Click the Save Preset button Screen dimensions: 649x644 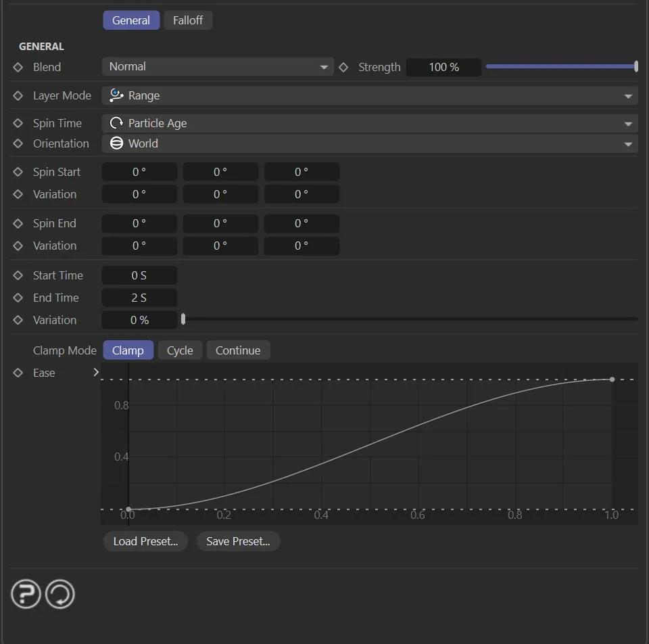pyautogui.click(x=238, y=541)
